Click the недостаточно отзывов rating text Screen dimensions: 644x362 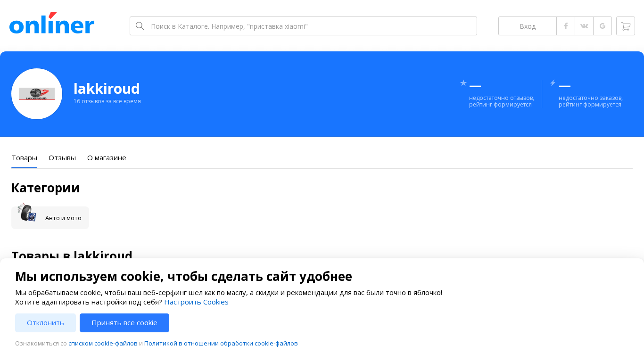click(x=502, y=101)
